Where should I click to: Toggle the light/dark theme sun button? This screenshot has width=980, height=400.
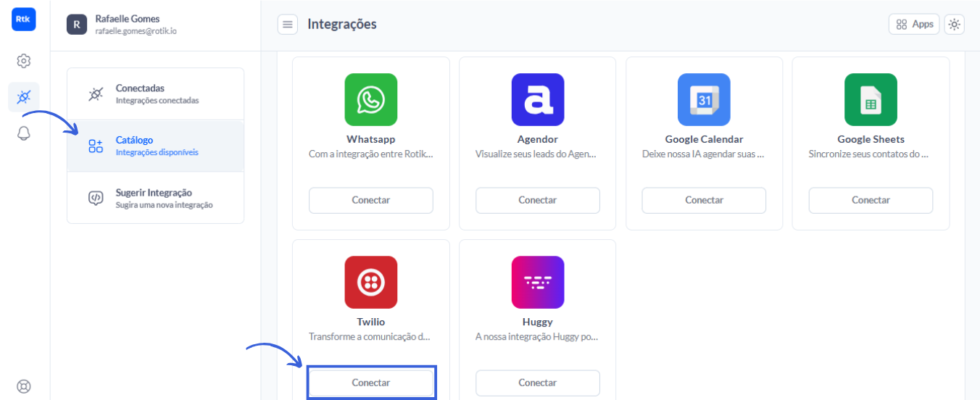[955, 25]
